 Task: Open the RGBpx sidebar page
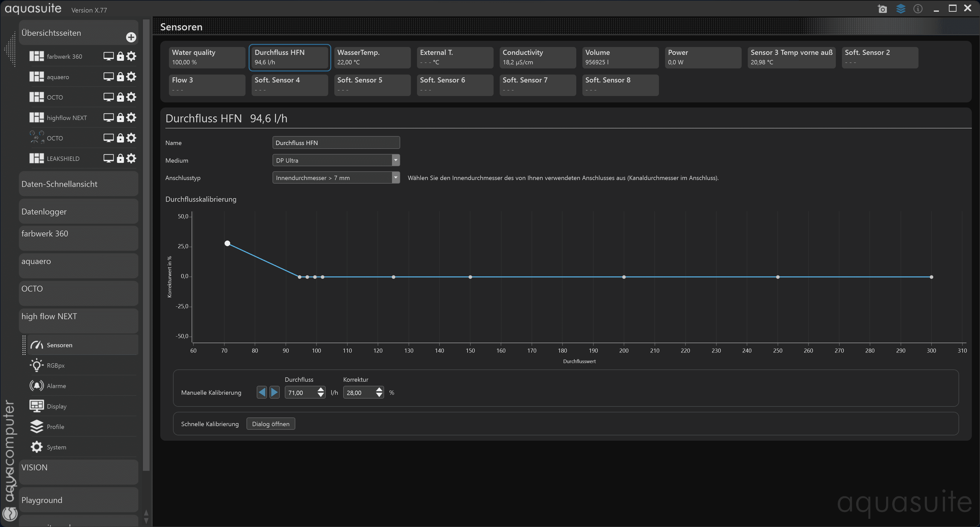(82, 365)
